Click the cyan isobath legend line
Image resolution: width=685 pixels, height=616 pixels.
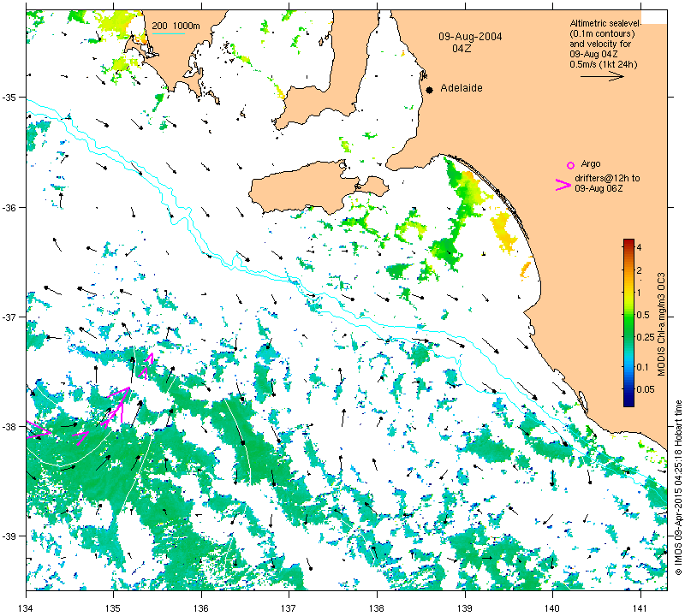pyautogui.click(x=168, y=33)
